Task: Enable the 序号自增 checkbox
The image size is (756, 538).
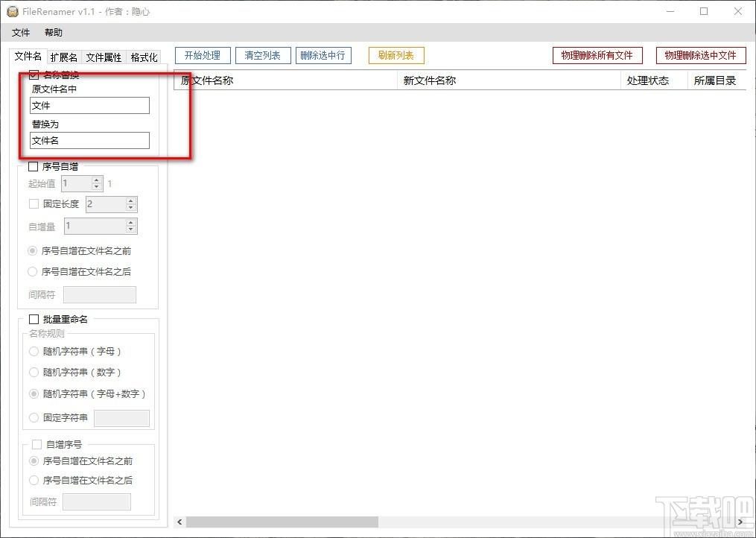Action: (34, 167)
